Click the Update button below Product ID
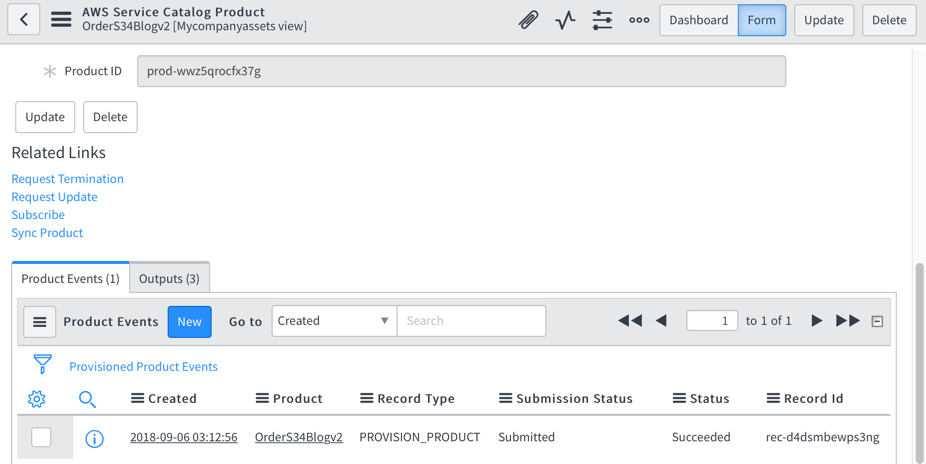 (x=45, y=117)
